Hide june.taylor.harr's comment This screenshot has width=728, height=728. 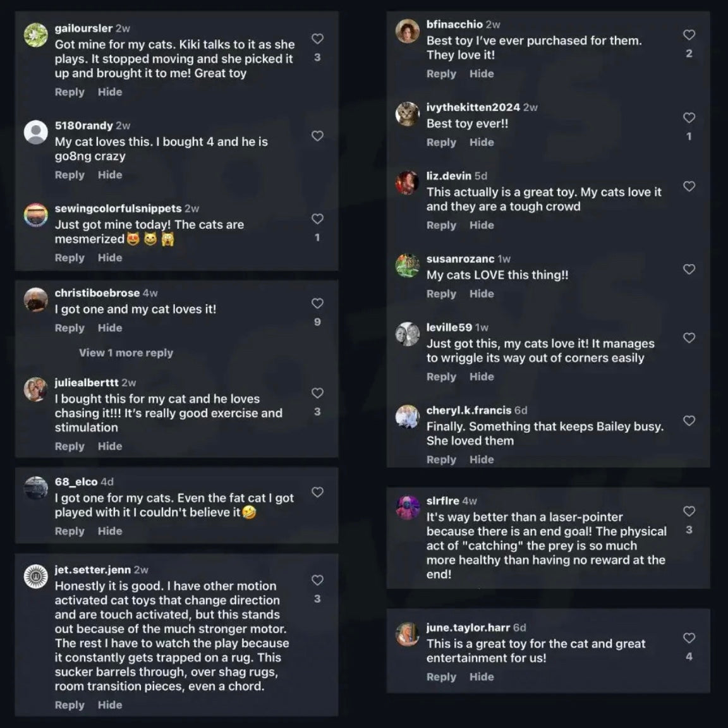click(482, 677)
